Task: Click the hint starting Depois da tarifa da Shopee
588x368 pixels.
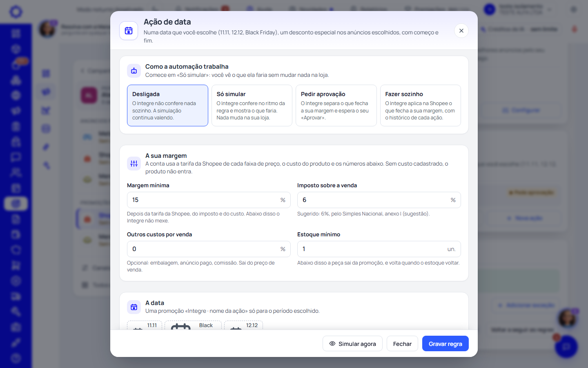Action: [203, 217]
